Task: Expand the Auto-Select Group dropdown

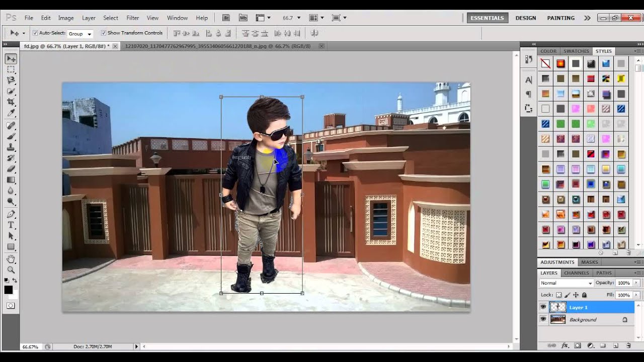Action: pos(80,34)
